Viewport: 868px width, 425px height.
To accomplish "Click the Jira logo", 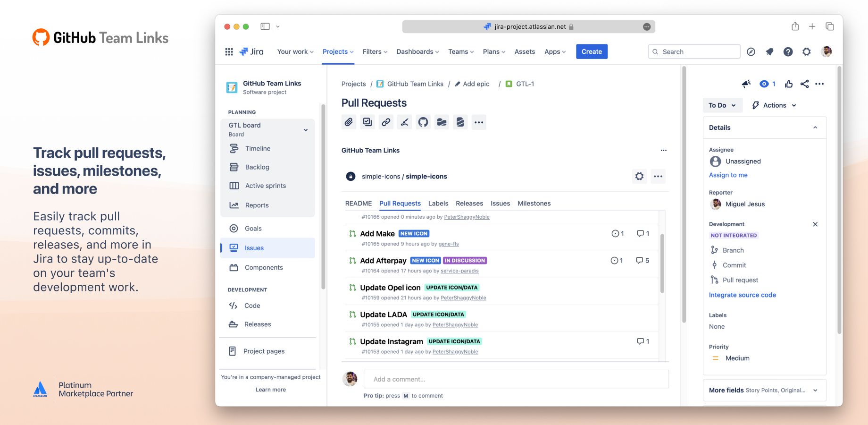I will pyautogui.click(x=251, y=52).
